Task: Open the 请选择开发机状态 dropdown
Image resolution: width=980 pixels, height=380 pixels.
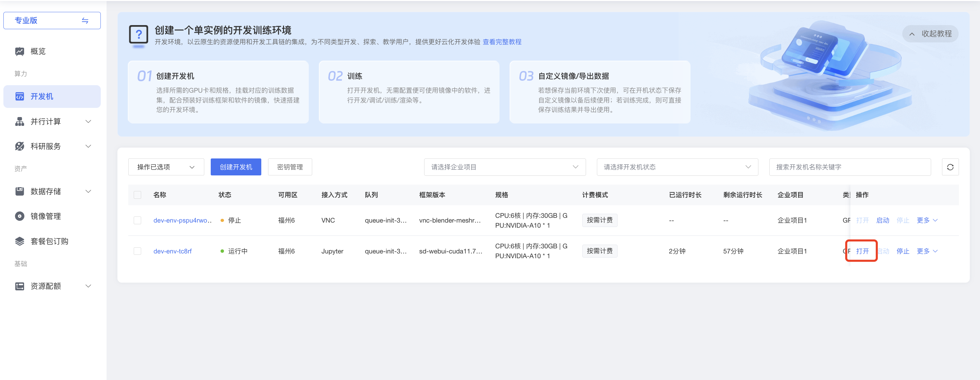Action: point(677,167)
